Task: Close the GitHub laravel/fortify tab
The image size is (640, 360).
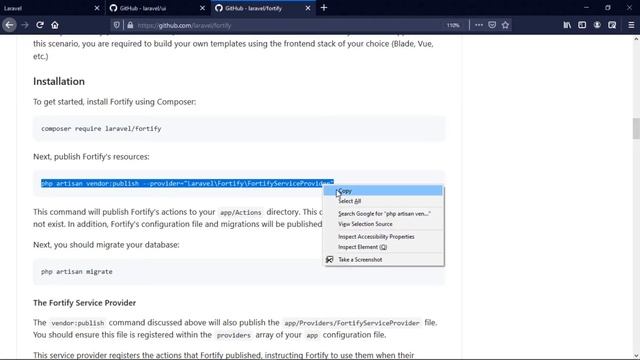Action: tap(308, 8)
